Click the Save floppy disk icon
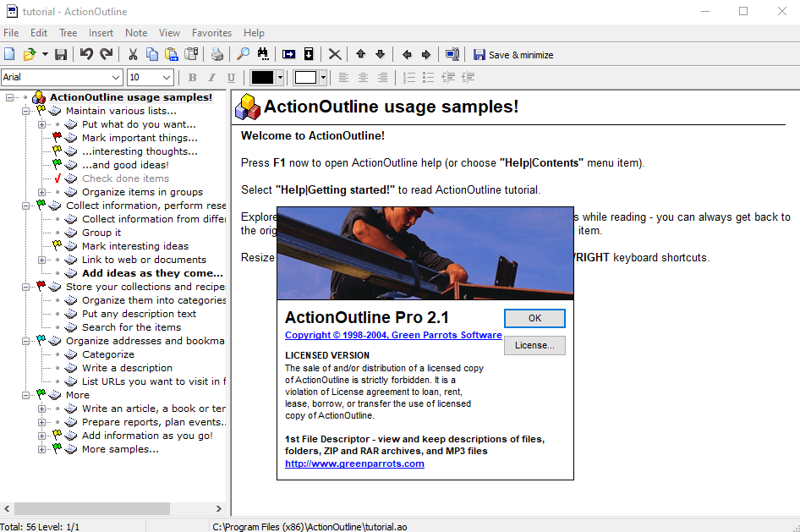The width and height of the screenshot is (800, 532). point(61,54)
